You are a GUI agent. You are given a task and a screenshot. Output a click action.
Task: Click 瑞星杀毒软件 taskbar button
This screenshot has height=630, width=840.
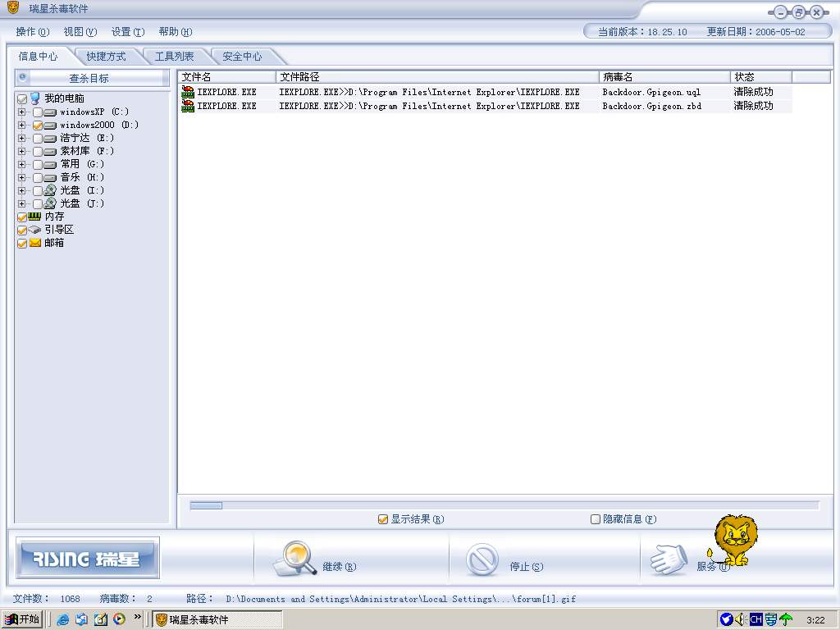point(217,620)
